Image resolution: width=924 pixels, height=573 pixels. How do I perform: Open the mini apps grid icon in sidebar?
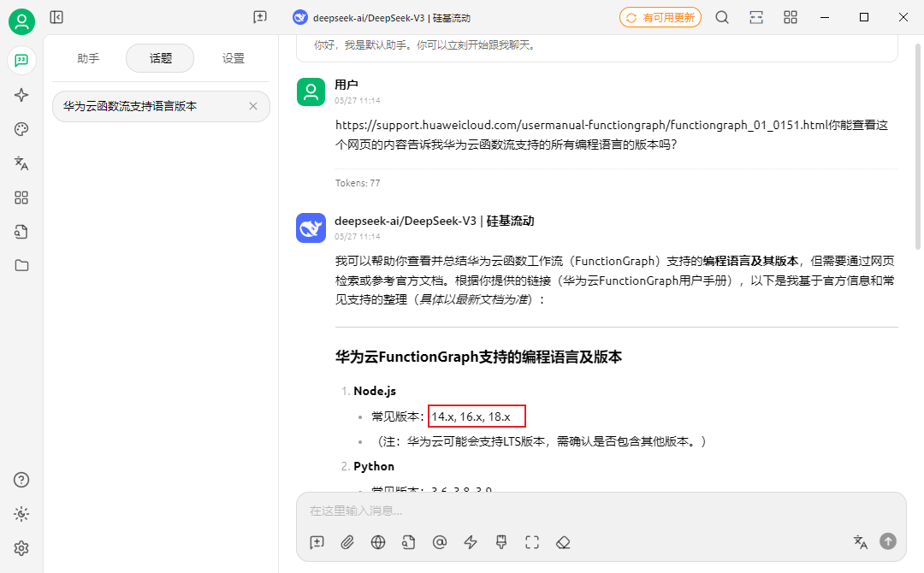coord(21,198)
